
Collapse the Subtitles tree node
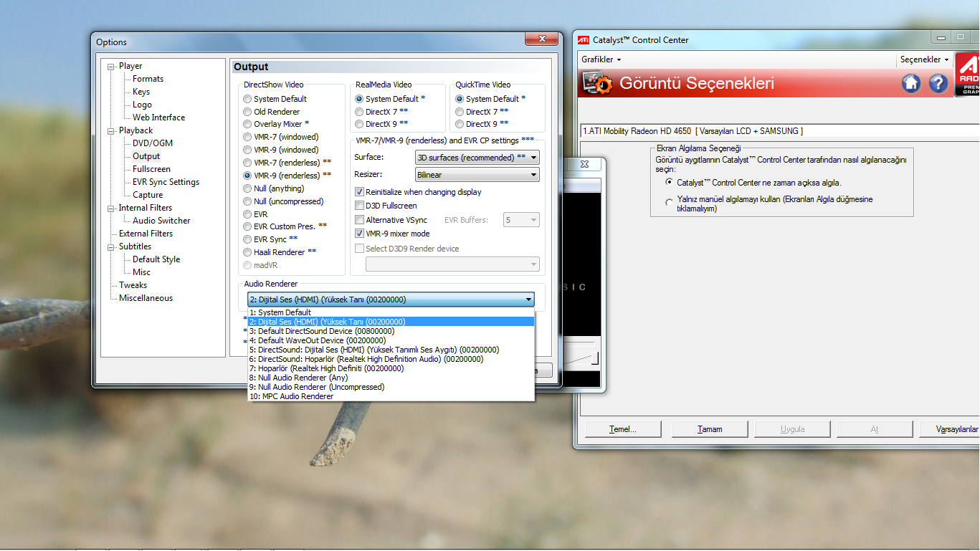point(111,247)
